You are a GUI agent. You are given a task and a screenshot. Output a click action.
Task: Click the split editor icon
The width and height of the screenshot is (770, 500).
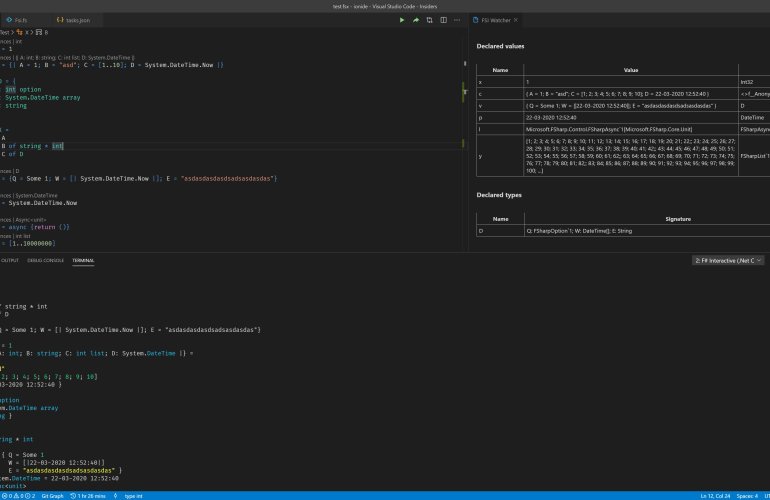pyautogui.click(x=442, y=20)
